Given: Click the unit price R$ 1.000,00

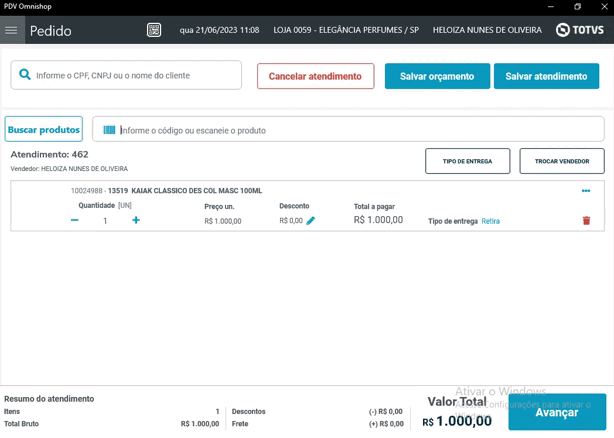Looking at the screenshot, I should click(223, 221).
